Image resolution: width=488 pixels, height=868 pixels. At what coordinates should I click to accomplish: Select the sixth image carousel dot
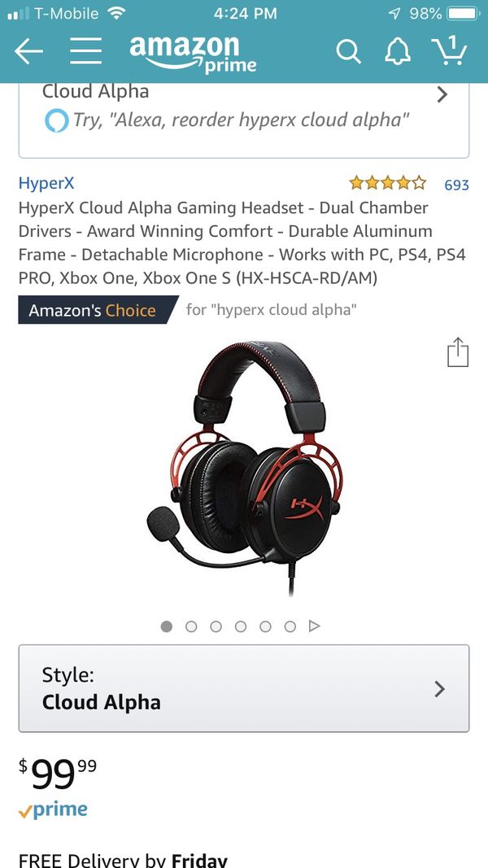(x=290, y=626)
